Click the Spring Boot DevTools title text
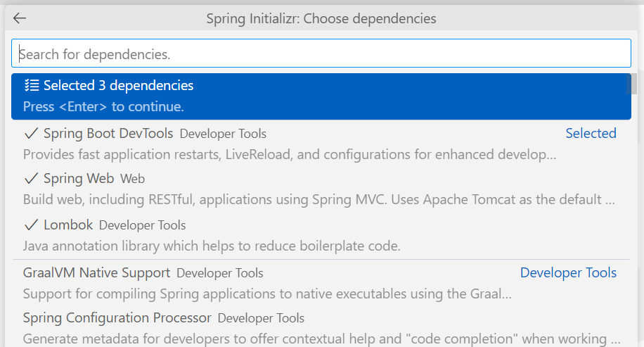This screenshot has width=644, height=347. click(108, 133)
